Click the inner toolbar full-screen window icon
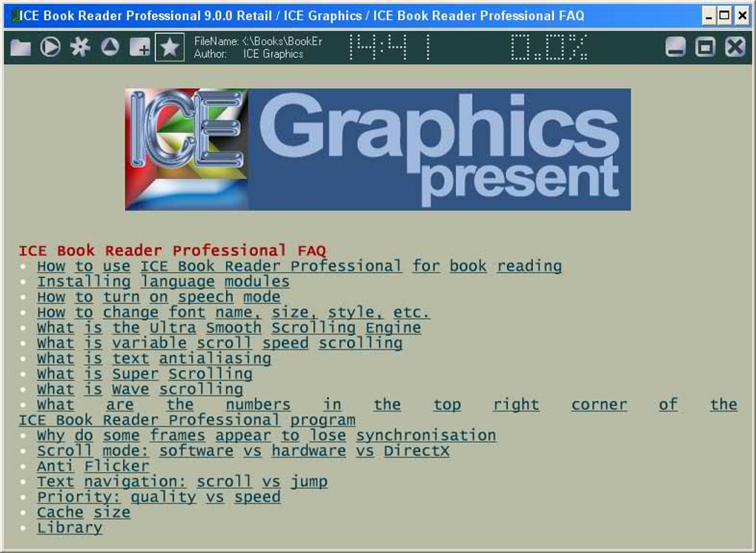 pyautogui.click(x=706, y=47)
